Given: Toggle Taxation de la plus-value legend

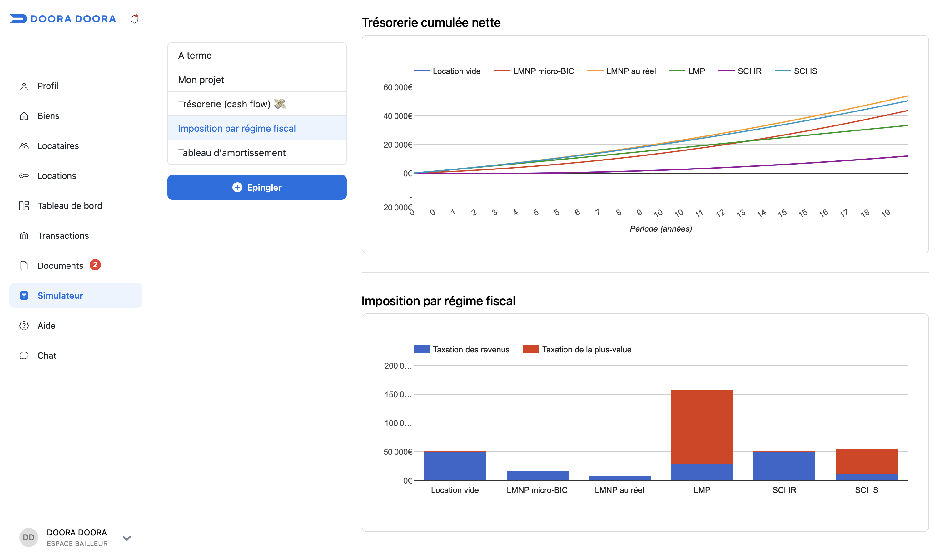Looking at the screenshot, I should point(577,349).
